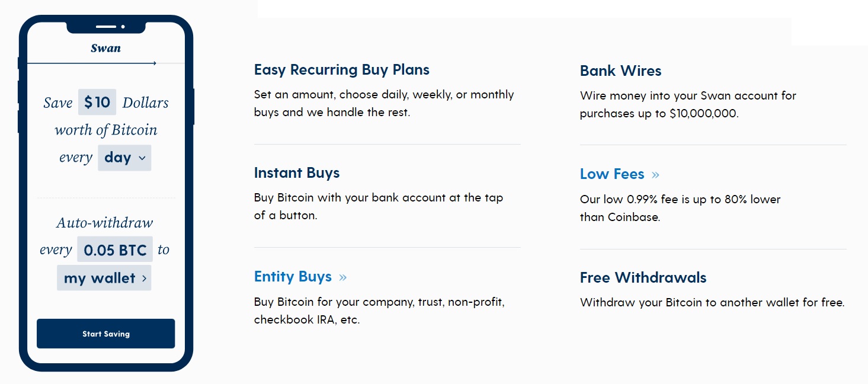Image resolution: width=868 pixels, height=384 pixels.
Task: Click the Swan logo in phone mockup
Action: (105, 49)
